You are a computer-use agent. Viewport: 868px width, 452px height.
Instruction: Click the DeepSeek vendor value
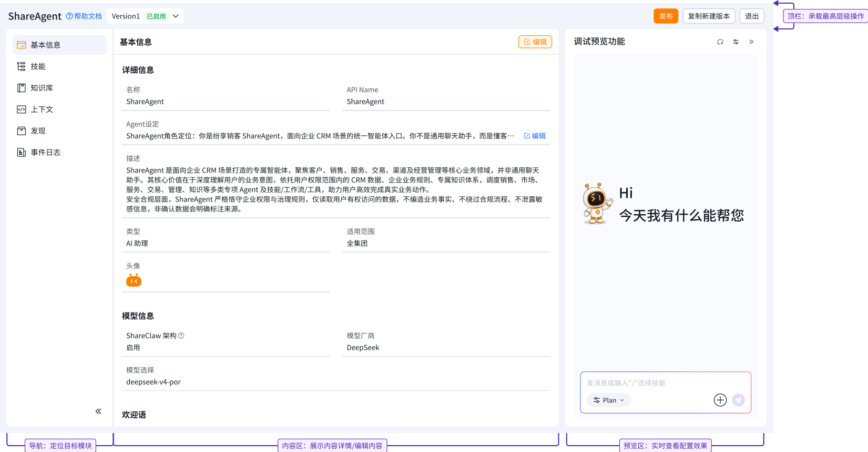(x=363, y=348)
